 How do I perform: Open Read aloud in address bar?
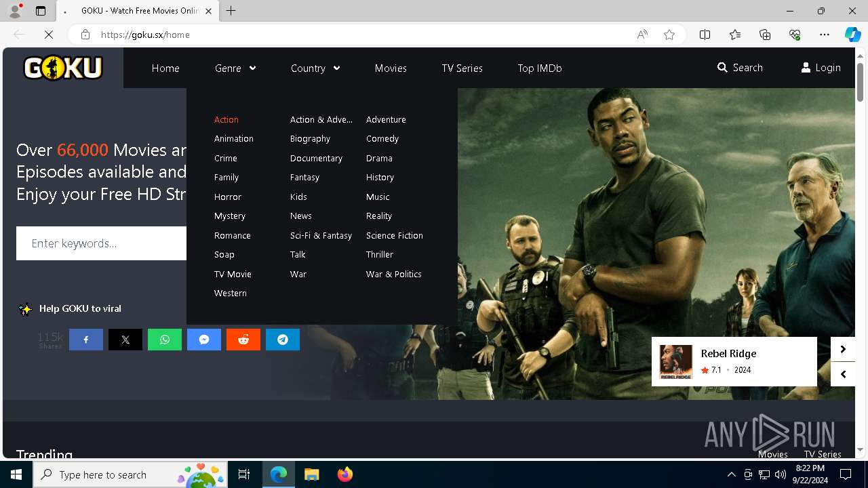coord(642,35)
